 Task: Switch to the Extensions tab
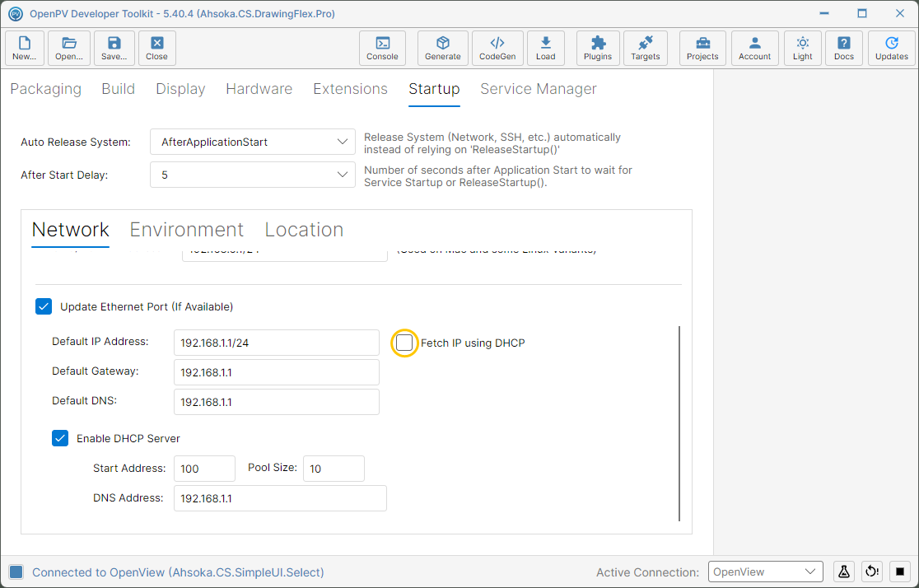pos(351,89)
